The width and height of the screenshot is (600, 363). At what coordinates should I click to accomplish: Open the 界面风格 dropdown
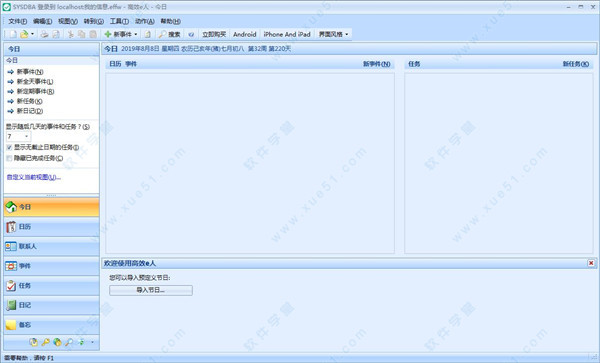tap(334, 34)
